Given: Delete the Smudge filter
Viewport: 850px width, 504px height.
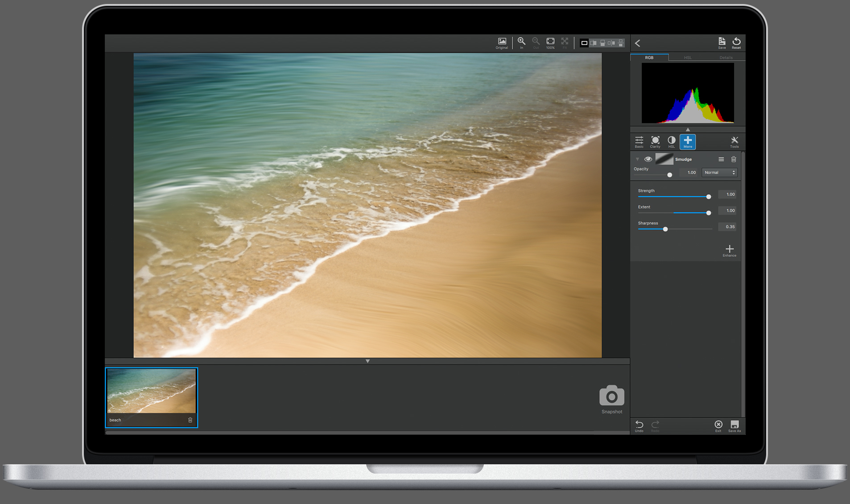Looking at the screenshot, I should [x=734, y=159].
